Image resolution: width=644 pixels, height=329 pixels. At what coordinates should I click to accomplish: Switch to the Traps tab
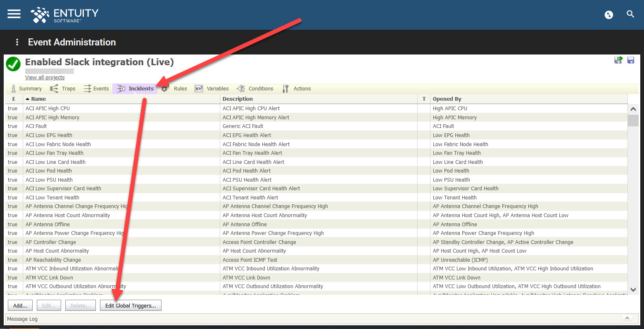63,89
